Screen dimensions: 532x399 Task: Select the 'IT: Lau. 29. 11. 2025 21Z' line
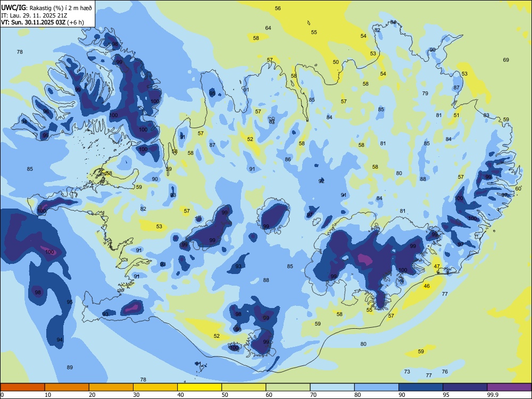34,15
